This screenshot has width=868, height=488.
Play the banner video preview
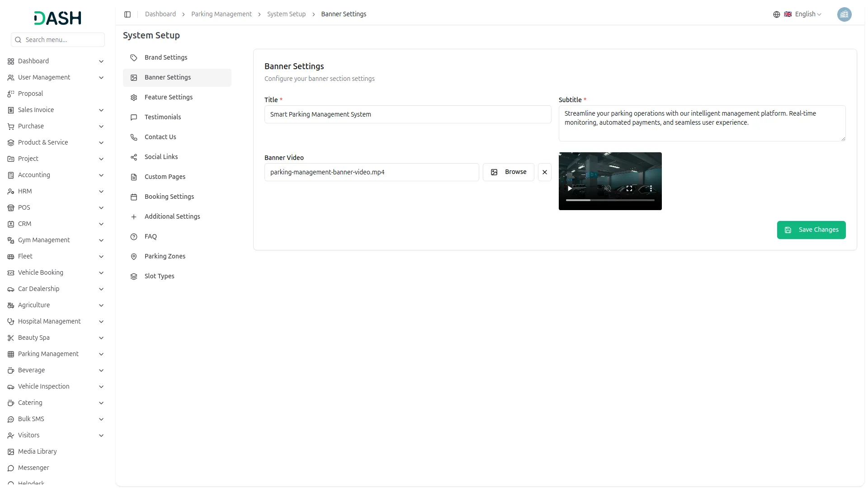tap(570, 188)
